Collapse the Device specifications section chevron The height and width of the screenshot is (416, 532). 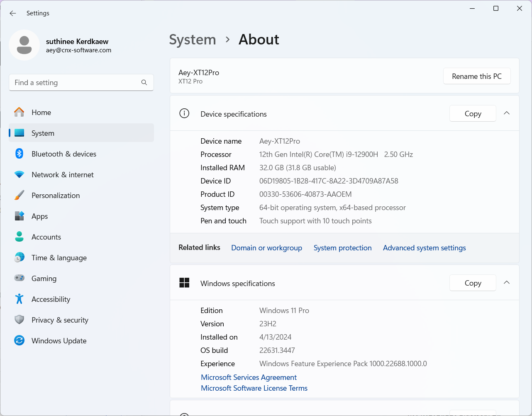click(507, 113)
